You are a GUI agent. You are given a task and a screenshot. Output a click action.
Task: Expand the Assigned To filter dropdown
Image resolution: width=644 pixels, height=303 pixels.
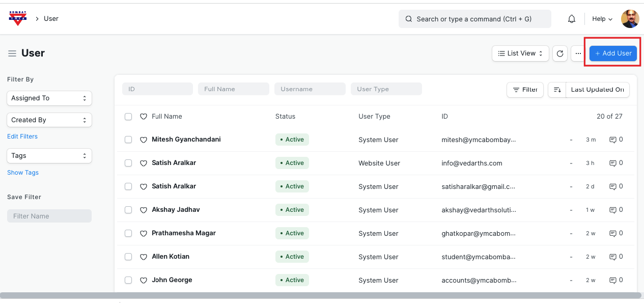(x=49, y=98)
